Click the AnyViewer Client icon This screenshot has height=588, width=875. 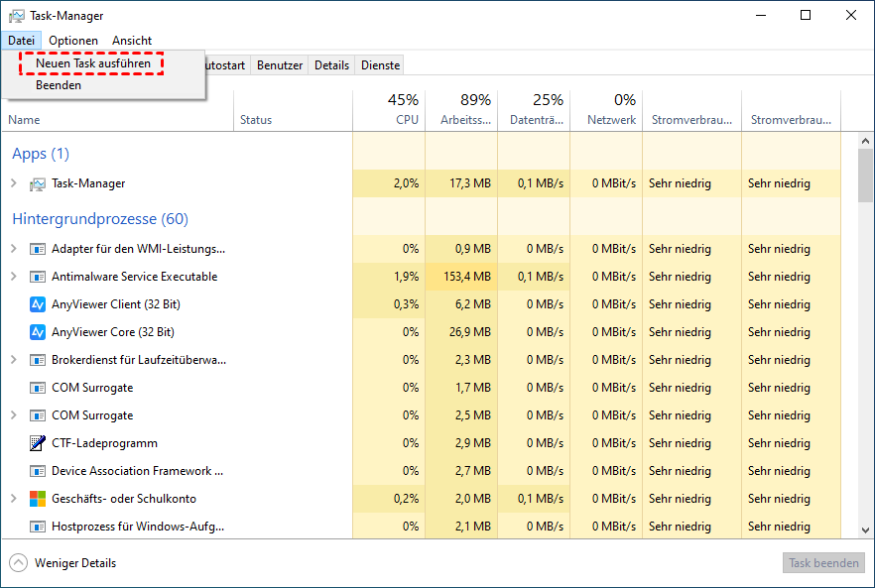(x=38, y=304)
